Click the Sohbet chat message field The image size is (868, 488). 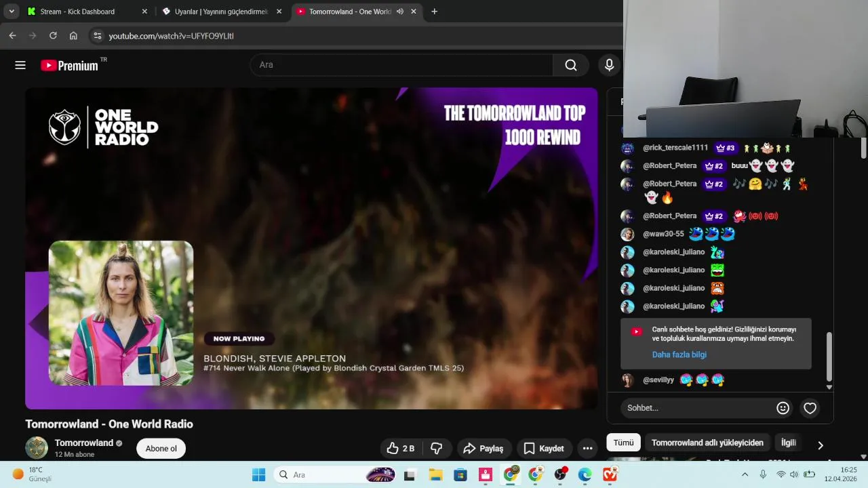tap(697, 408)
